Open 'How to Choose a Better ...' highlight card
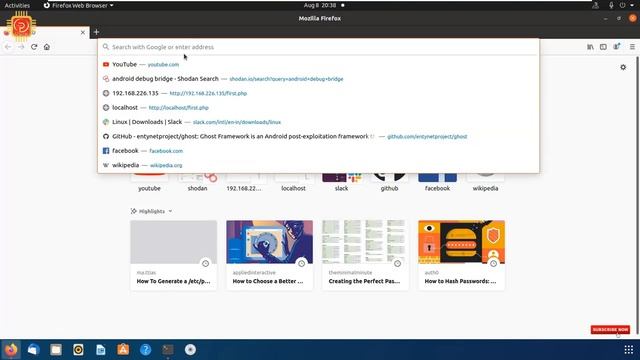The height and width of the screenshot is (360, 640). pos(269,256)
